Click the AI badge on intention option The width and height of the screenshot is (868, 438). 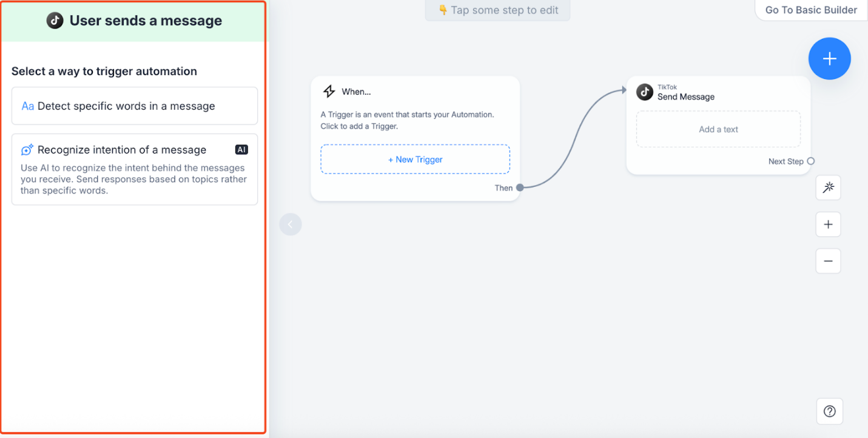point(241,149)
